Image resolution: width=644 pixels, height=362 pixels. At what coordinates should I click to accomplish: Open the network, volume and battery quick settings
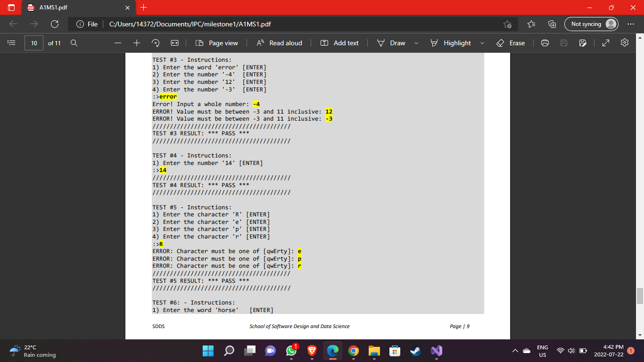(x=571, y=351)
